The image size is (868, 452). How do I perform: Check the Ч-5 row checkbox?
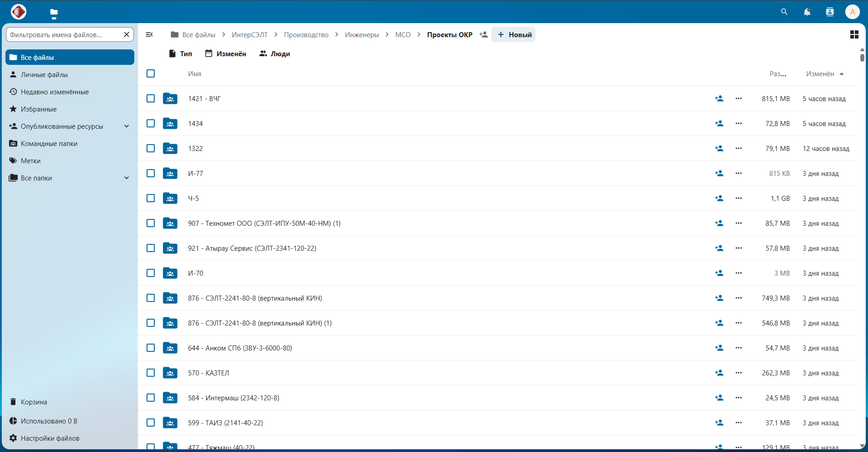(x=151, y=198)
